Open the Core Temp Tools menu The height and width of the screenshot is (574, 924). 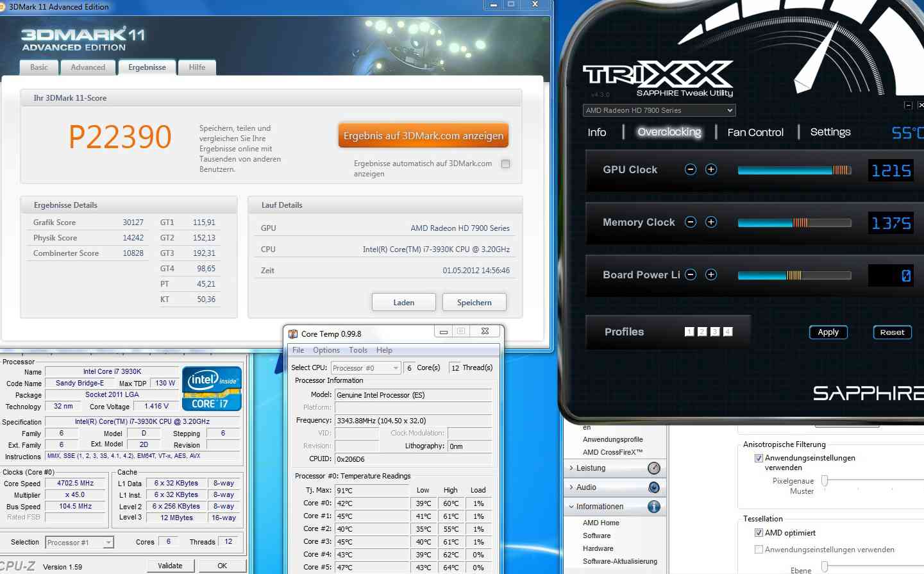coord(358,350)
